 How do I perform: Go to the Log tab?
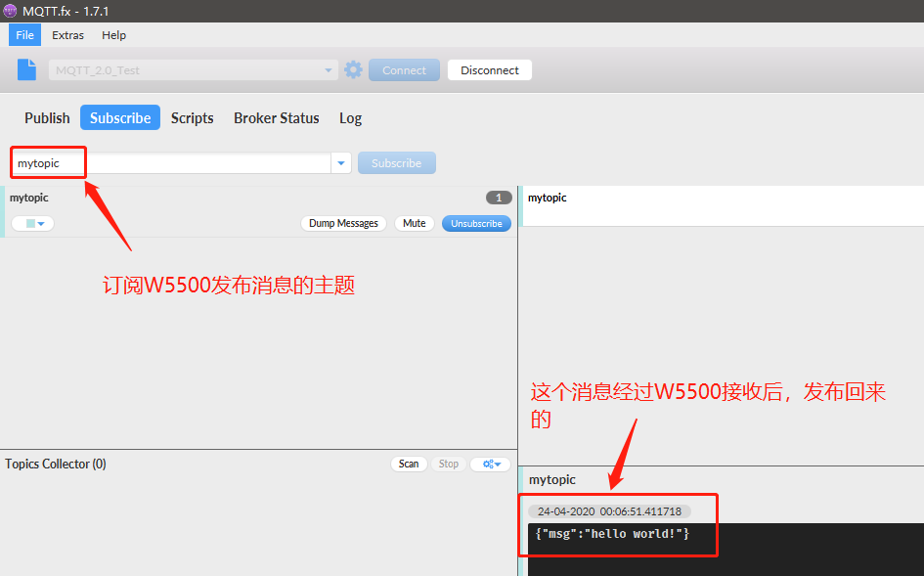tap(350, 118)
